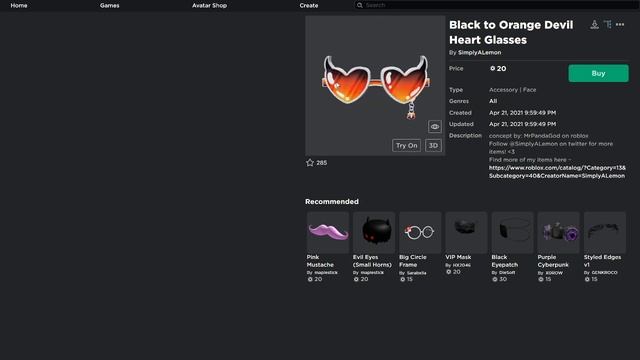Open the Create nav item
Viewport: 640px width, 360px height.
309,5
